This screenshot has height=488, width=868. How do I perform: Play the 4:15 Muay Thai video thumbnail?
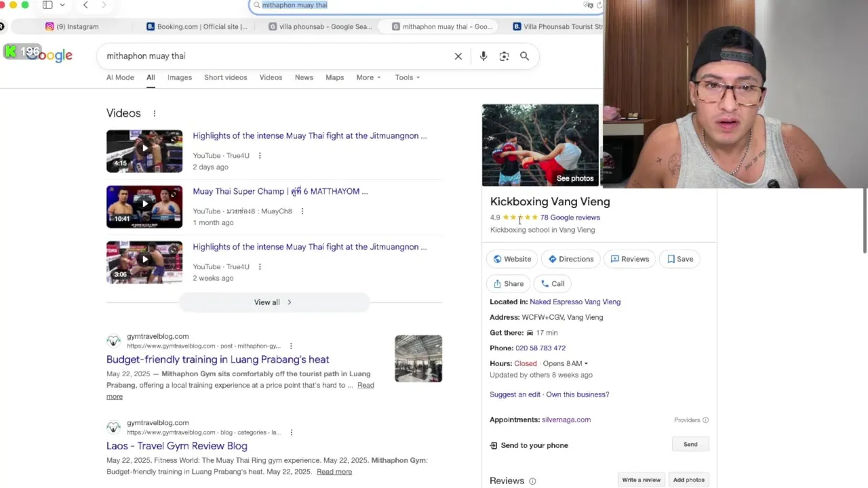coord(144,150)
